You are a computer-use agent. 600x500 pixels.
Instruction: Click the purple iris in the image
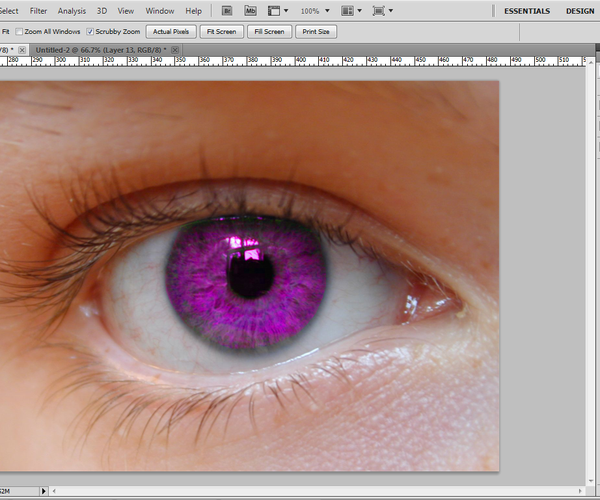click(246, 282)
